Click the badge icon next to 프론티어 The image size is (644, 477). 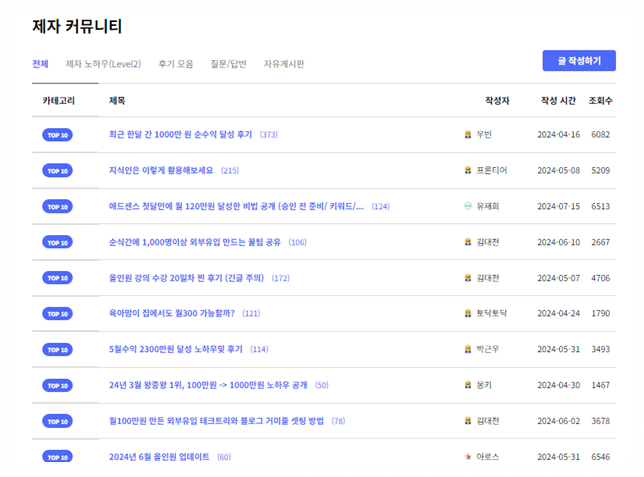468,170
